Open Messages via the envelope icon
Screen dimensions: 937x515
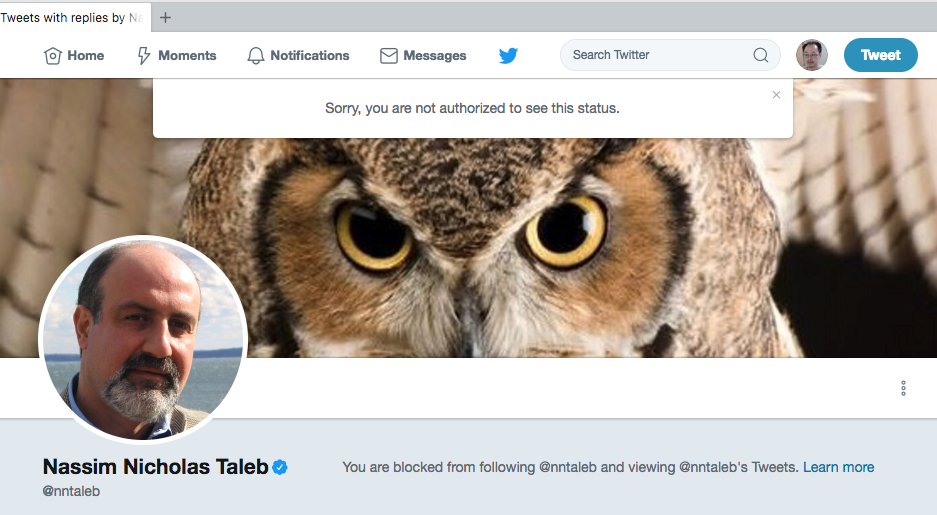point(389,56)
